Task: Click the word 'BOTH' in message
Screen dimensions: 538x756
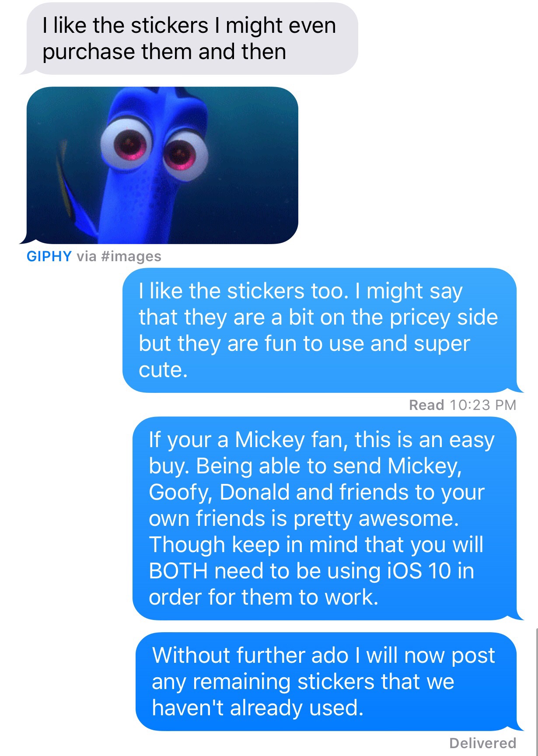Action: [178, 571]
